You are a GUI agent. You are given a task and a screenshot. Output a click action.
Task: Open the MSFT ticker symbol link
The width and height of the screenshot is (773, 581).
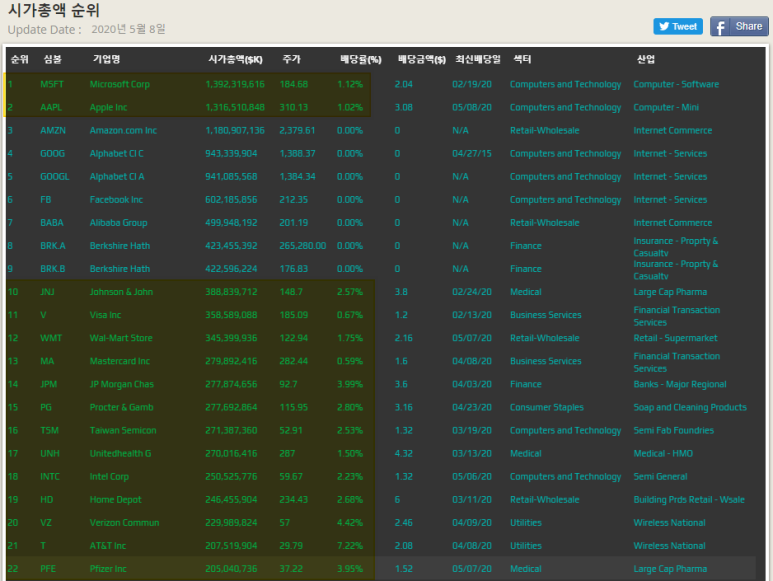click(52, 85)
